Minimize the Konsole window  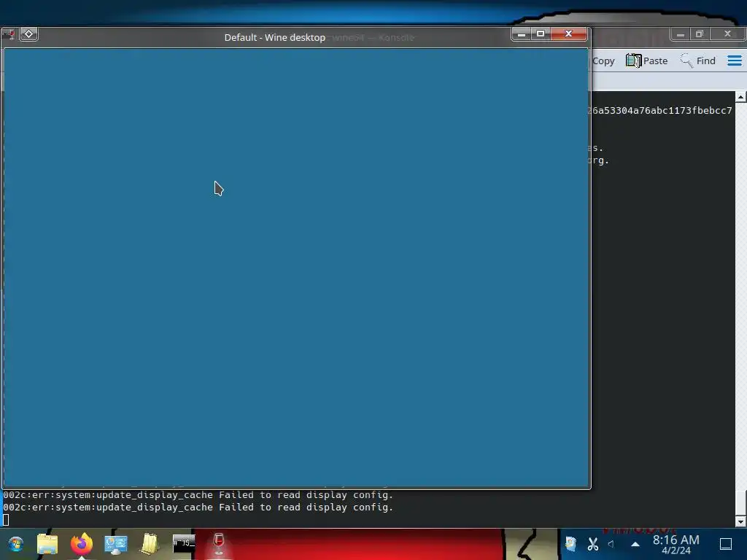point(681,34)
